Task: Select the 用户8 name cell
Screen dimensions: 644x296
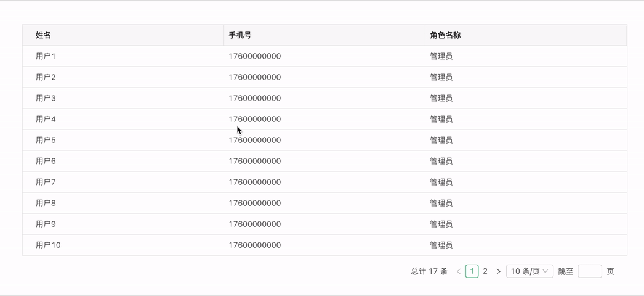Action: [x=46, y=203]
